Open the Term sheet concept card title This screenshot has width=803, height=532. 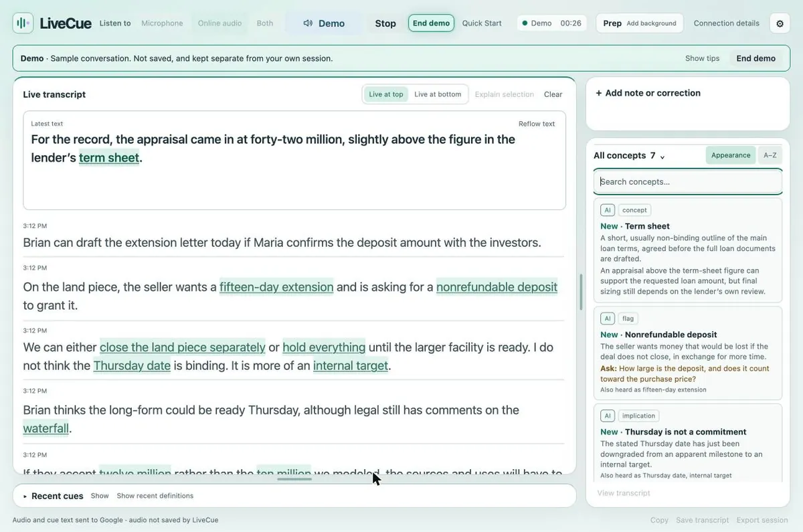[647, 226]
